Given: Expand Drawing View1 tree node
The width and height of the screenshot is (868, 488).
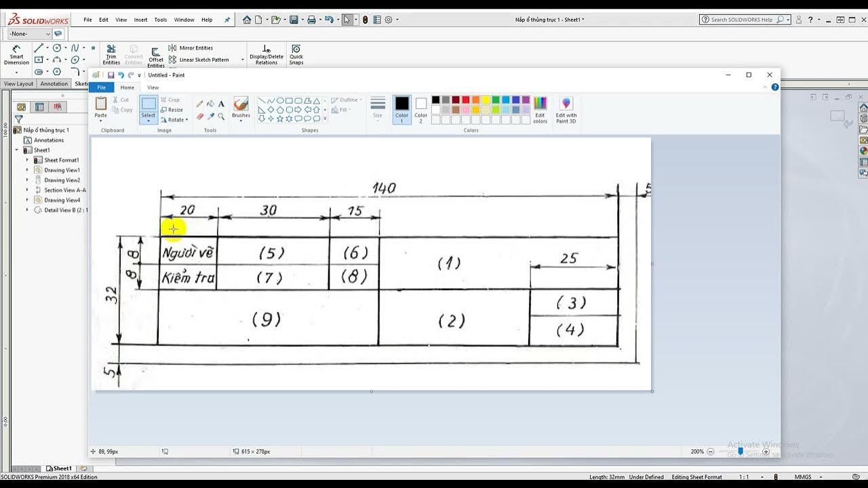Looking at the screenshot, I should pos(28,170).
